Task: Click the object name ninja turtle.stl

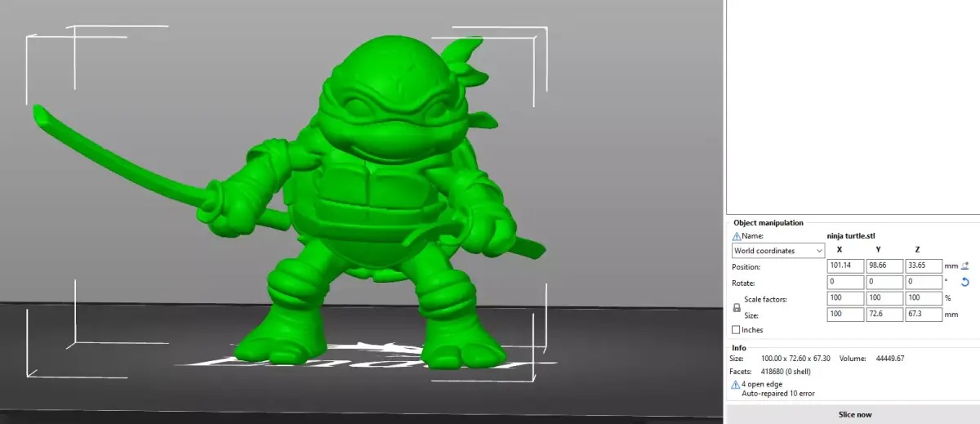Action: pos(851,235)
